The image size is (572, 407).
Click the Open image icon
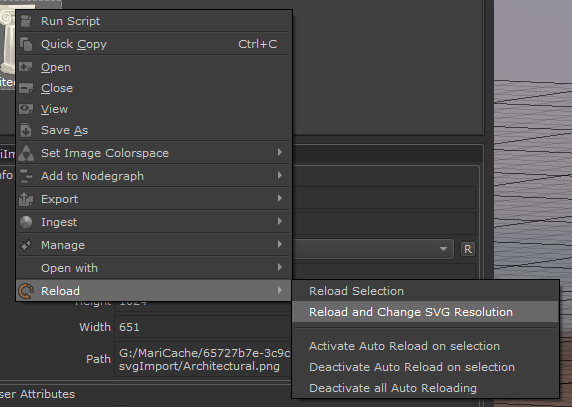(26, 67)
